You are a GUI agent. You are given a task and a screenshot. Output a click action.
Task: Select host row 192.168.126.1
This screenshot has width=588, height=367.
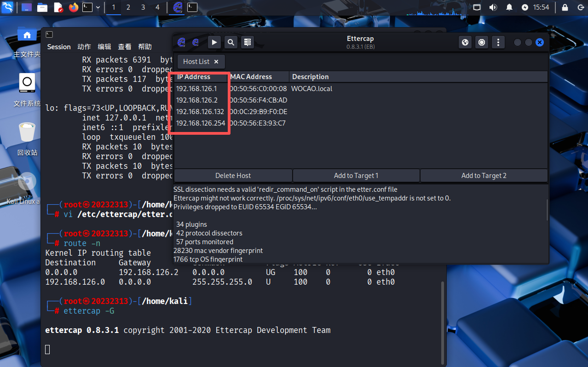(361, 88)
